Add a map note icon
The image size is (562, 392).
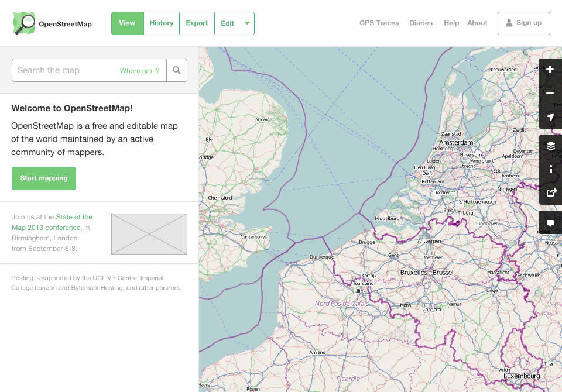550,222
